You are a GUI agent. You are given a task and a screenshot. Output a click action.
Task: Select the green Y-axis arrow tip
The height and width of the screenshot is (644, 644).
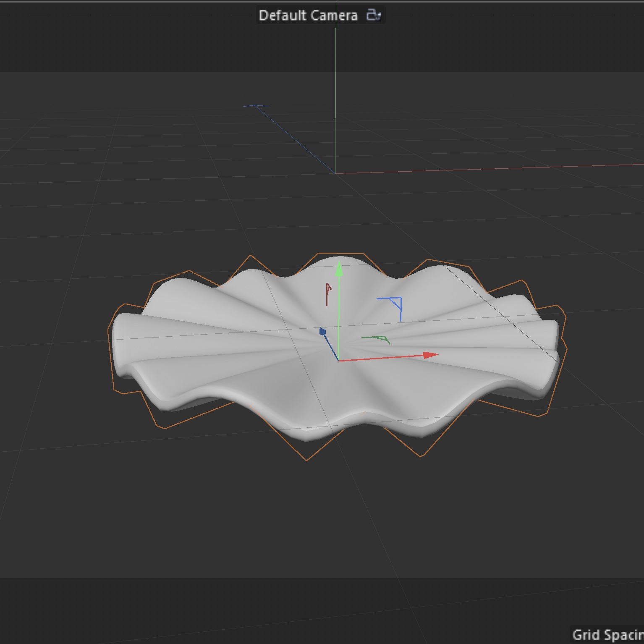click(x=339, y=269)
